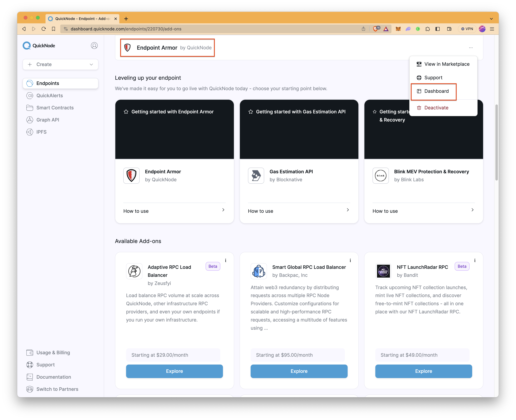This screenshot has width=516, height=420.
Task: Click the Adaptive RPC Load Balancer logo
Action: [x=134, y=271]
